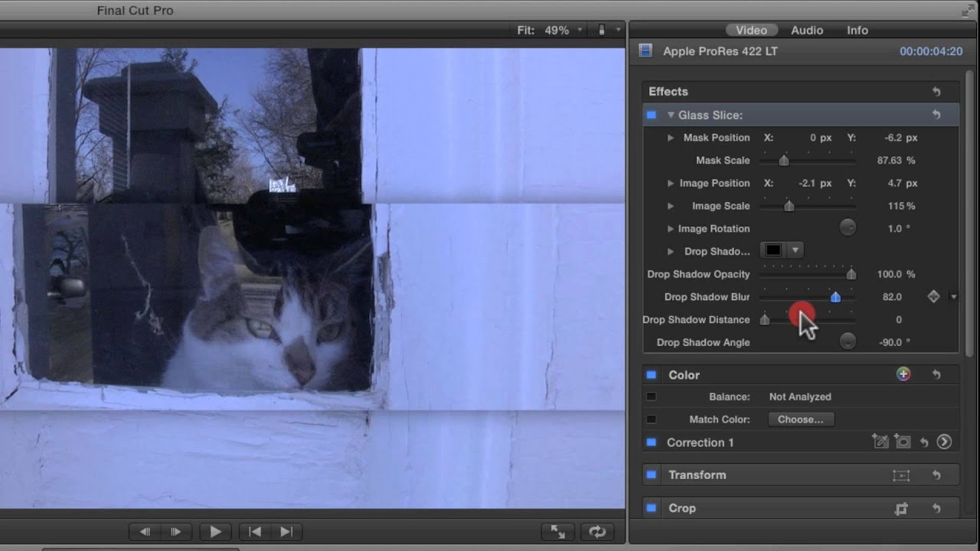Viewport: 980px width, 551px height.
Task: Click the Drop Shadow Blur slider
Action: click(x=808, y=297)
